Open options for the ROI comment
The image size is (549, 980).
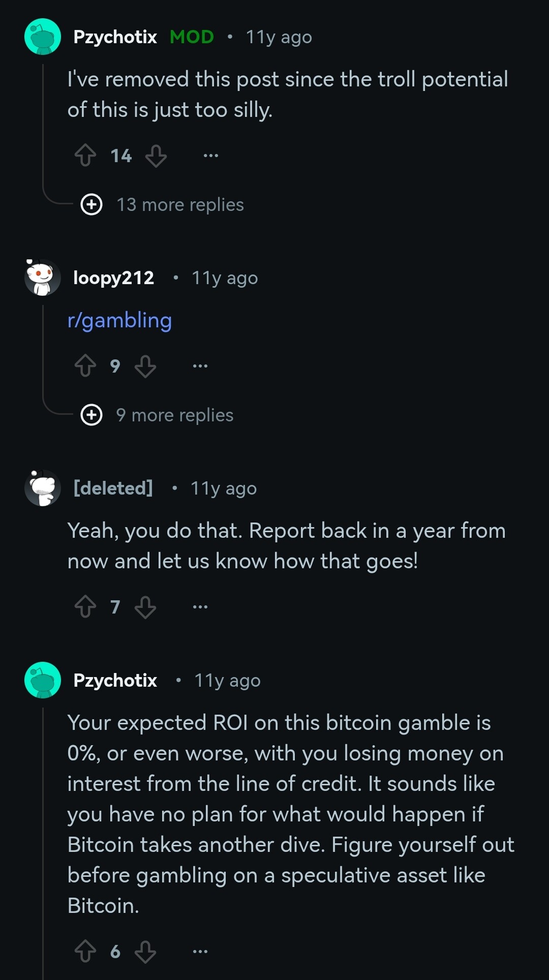200,952
